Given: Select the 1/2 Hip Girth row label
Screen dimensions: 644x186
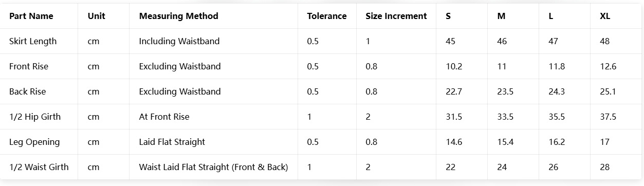Looking at the screenshot, I should 35,117.
